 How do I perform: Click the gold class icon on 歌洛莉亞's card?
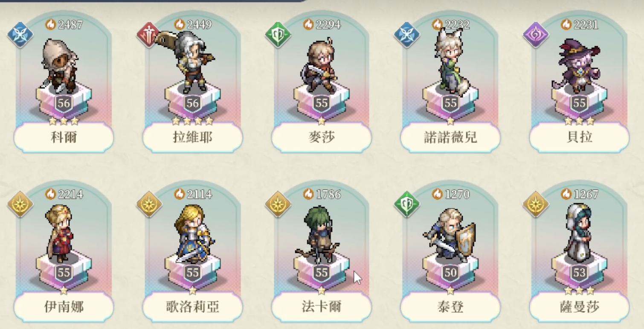point(149,204)
